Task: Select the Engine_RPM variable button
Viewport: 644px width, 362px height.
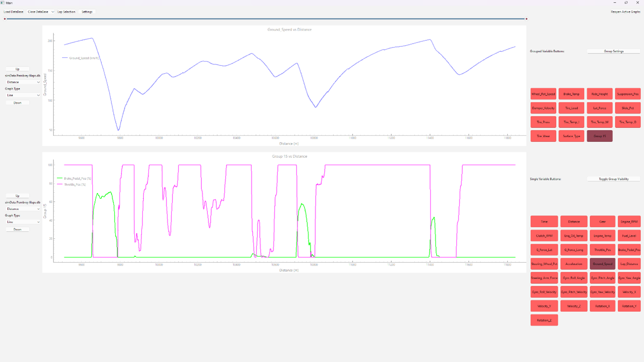Action: (x=629, y=222)
